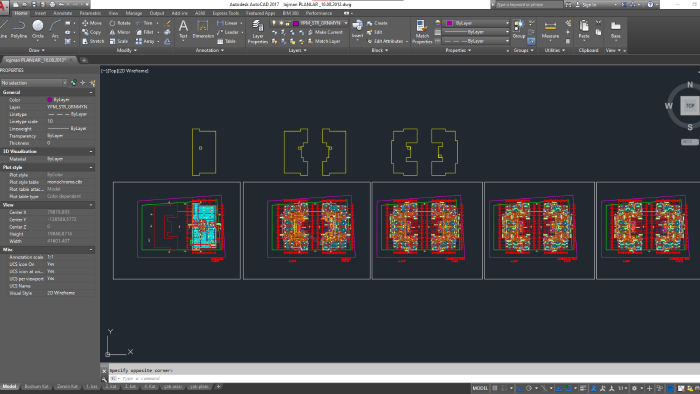Expand the Draw panel flyout

point(37,50)
